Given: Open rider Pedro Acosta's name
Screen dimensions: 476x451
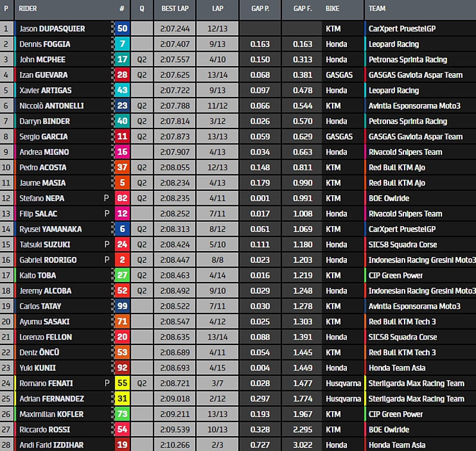Looking at the screenshot, I should click(43, 167).
